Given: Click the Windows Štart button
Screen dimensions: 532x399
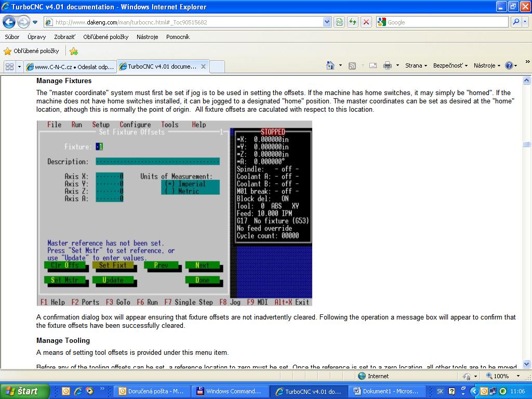Looking at the screenshot, I should click(24, 391).
